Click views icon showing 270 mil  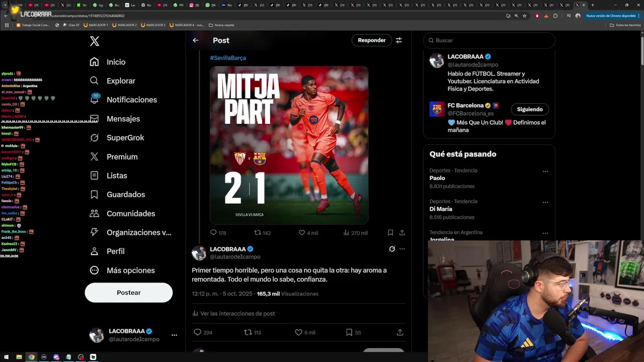coord(346,233)
